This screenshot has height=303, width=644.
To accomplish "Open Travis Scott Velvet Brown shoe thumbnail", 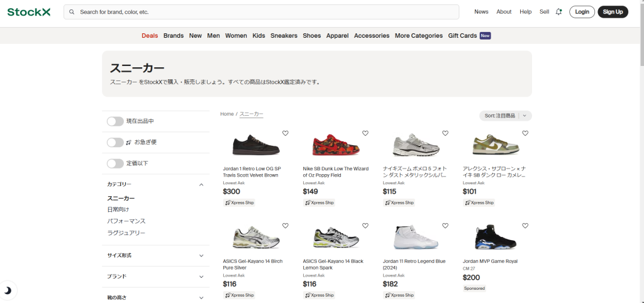I will click(255, 145).
